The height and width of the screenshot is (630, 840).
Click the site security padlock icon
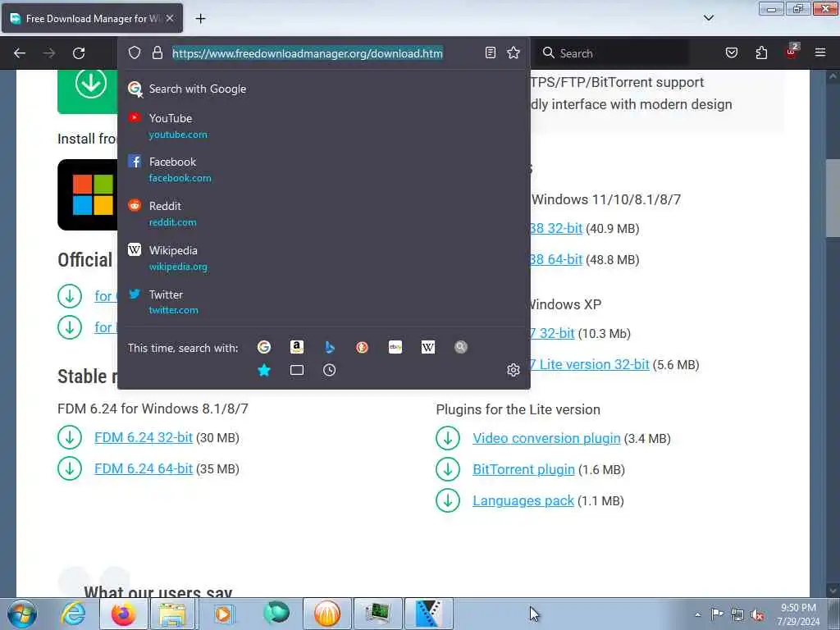(157, 52)
